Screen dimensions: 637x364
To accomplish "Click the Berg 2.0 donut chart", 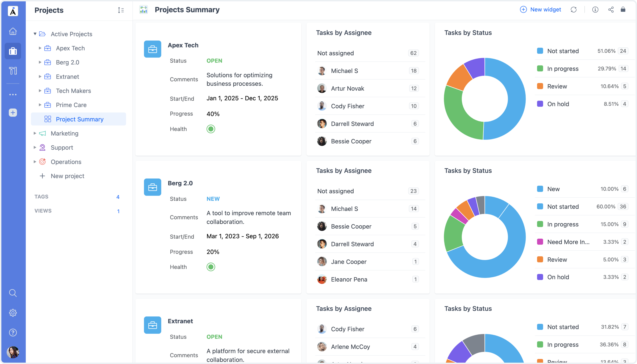I will click(485, 237).
